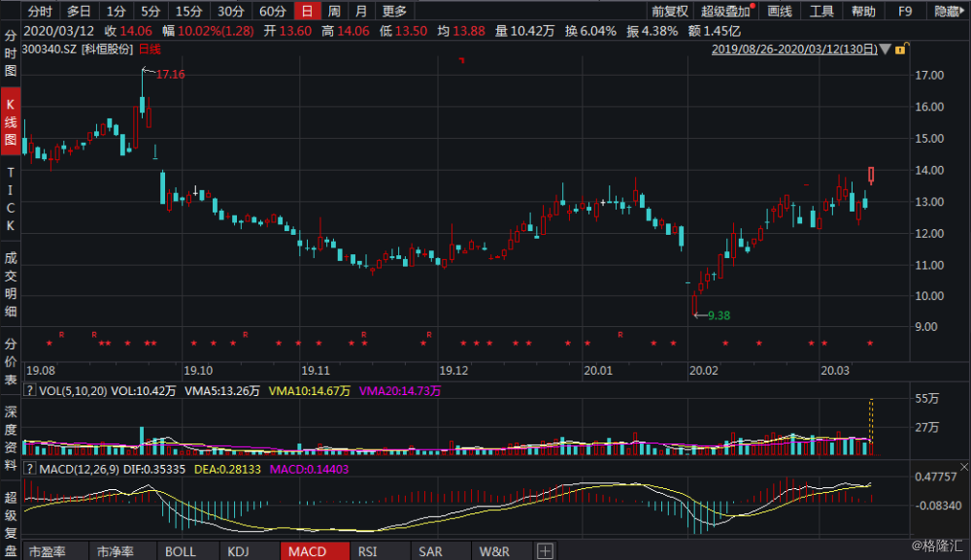Click the VMA5:13.26万 value

221,390
